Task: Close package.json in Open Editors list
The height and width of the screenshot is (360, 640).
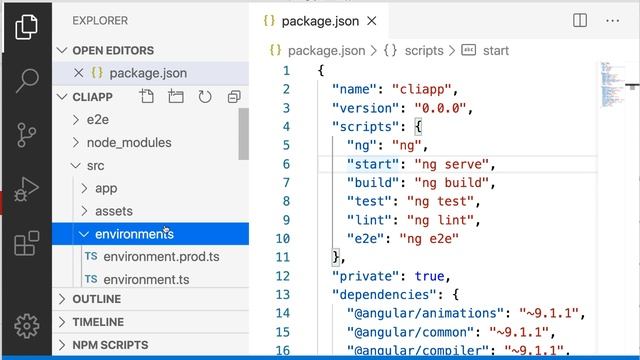Action: tap(78, 73)
